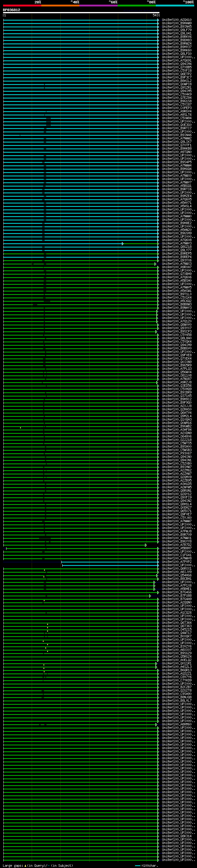Image resolution: width=197 pixels, height=868 pixels.
Task: Select the UniRef100_B9T1L0 entry
Action: pyautogui.click(x=176, y=294)
